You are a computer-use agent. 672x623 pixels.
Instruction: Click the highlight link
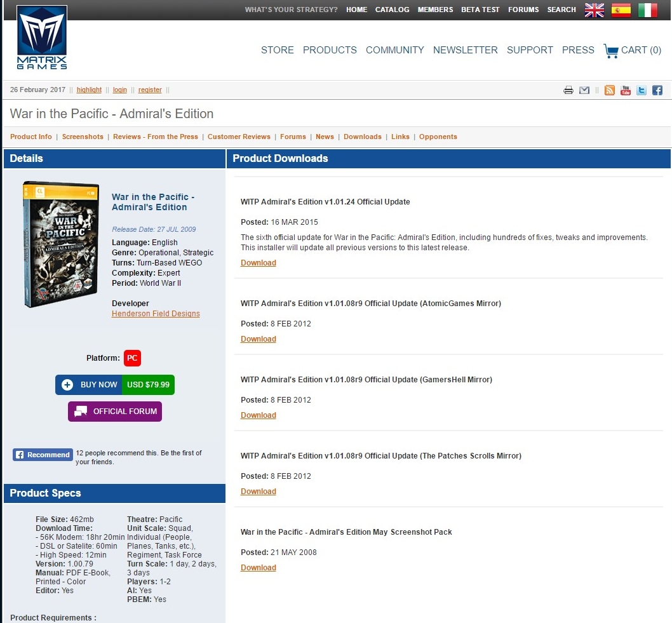pyautogui.click(x=89, y=90)
